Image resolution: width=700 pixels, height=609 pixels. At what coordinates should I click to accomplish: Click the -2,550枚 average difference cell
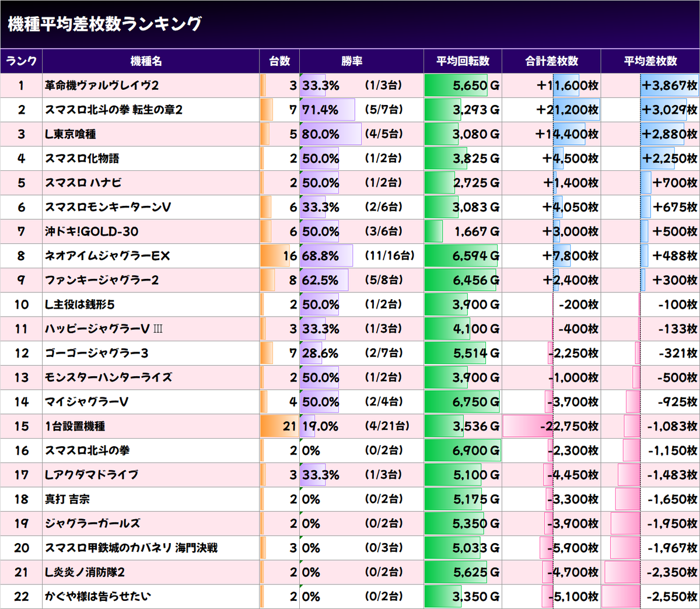pos(650,597)
